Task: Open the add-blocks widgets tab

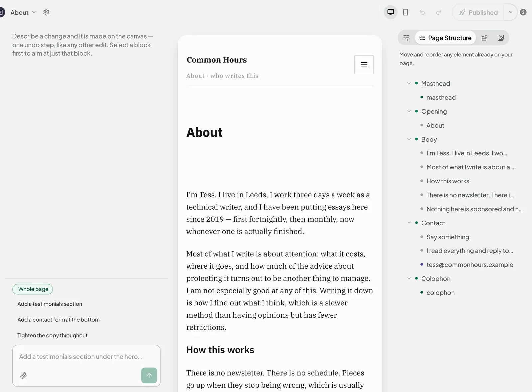Action: point(485,38)
